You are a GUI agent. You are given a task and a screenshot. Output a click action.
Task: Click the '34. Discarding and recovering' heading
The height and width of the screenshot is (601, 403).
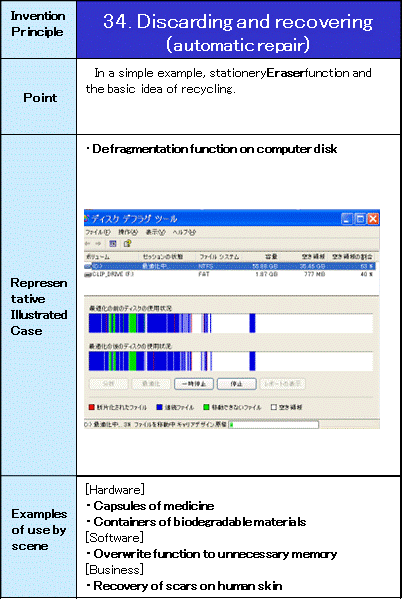coord(238,22)
